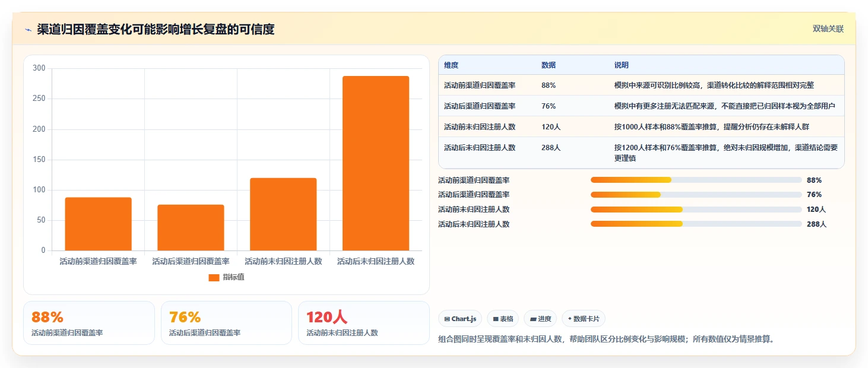Click description starting 按1000人样本和88%覆盖率推算
868x368 pixels.
click(712, 127)
